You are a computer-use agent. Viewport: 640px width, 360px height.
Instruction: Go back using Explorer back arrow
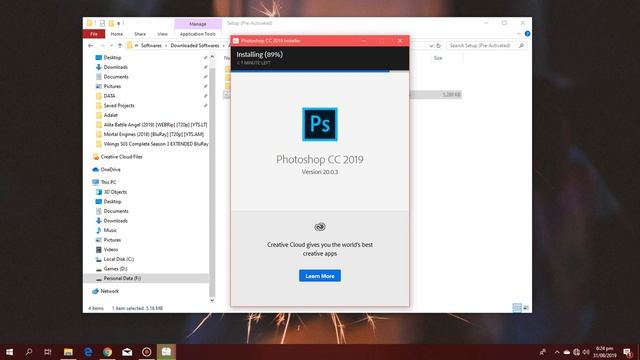point(91,46)
